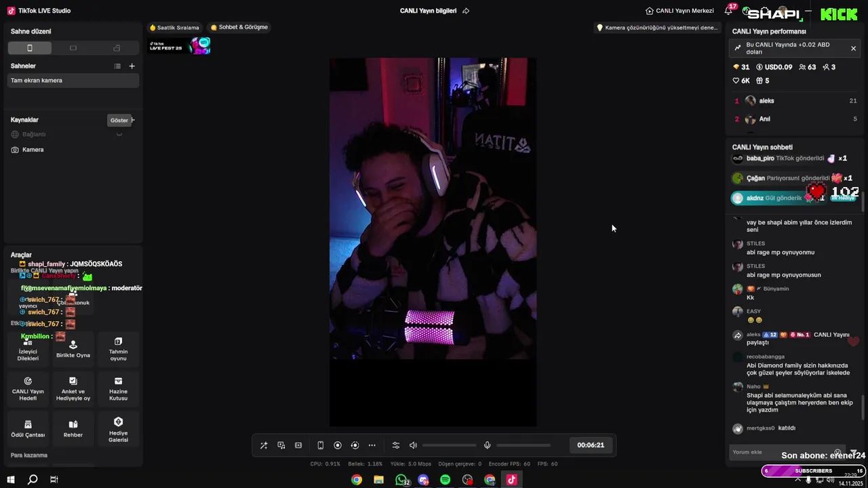Click the 00:06:21 live timer
Viewport: 868px width, 488px height.
(591, 445)
